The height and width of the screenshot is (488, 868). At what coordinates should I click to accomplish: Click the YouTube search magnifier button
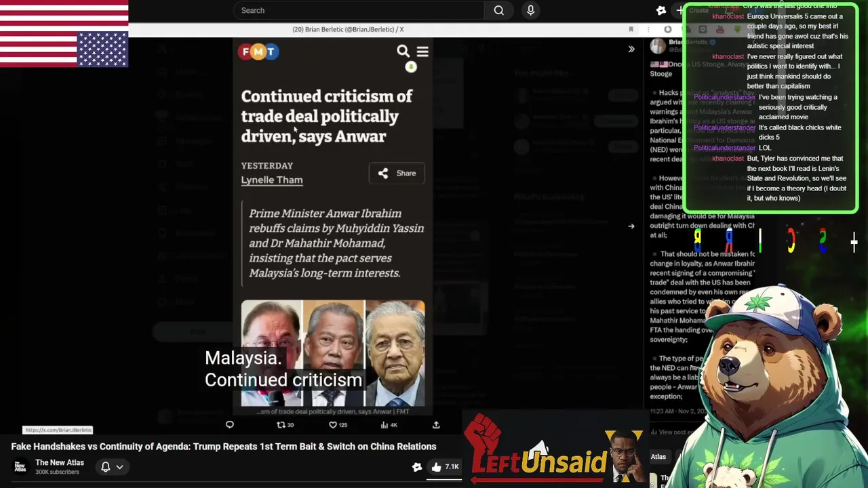[498, 10]
